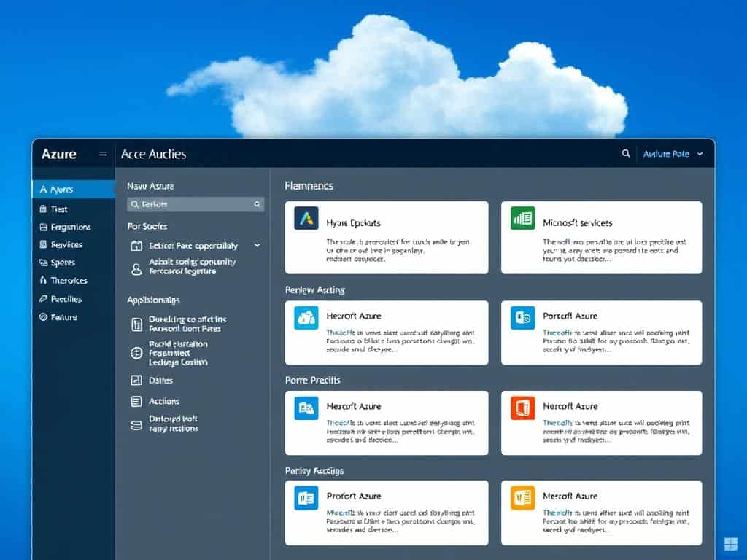Viewport: 747px width, 560px height.
Task: Select Ayorrs in the left sidebar
Action: [x=74, y=189]
